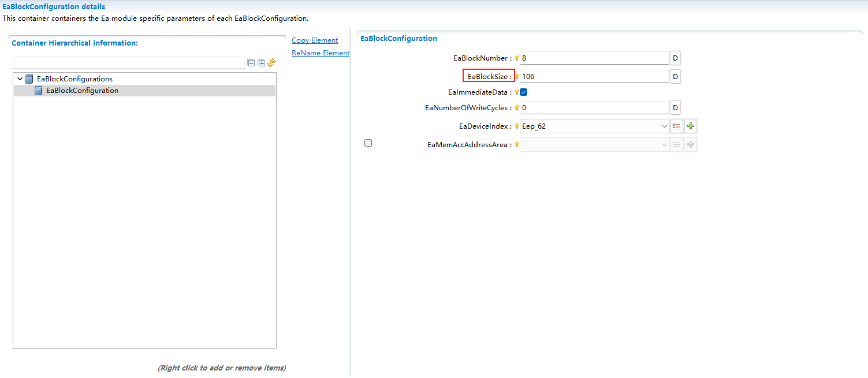This screenshot has height=378, width=868.
Task: Click the Copy Element link
Action: (314, 40)
